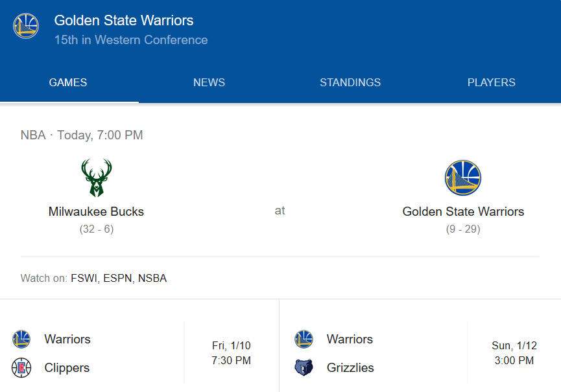Click the Warriors logo in the header
The image size is (561, 392).
[26, 26]
